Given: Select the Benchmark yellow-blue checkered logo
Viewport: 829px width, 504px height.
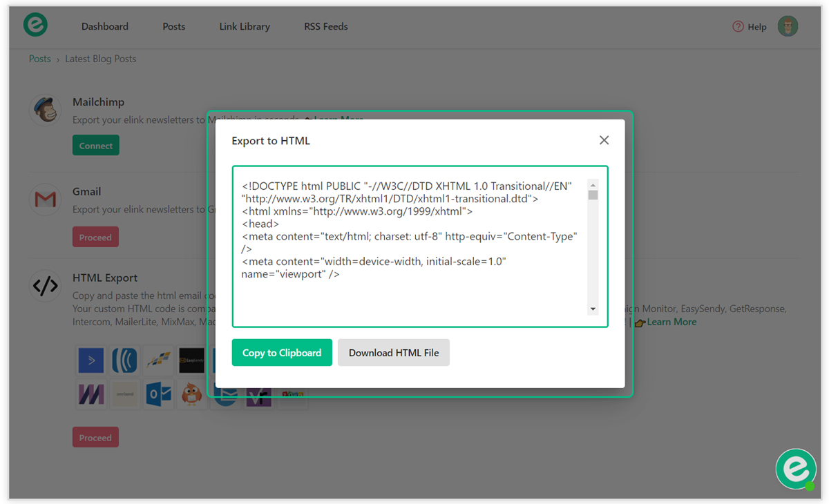Looking at the screenshot, I should click(x=158, y=360).
